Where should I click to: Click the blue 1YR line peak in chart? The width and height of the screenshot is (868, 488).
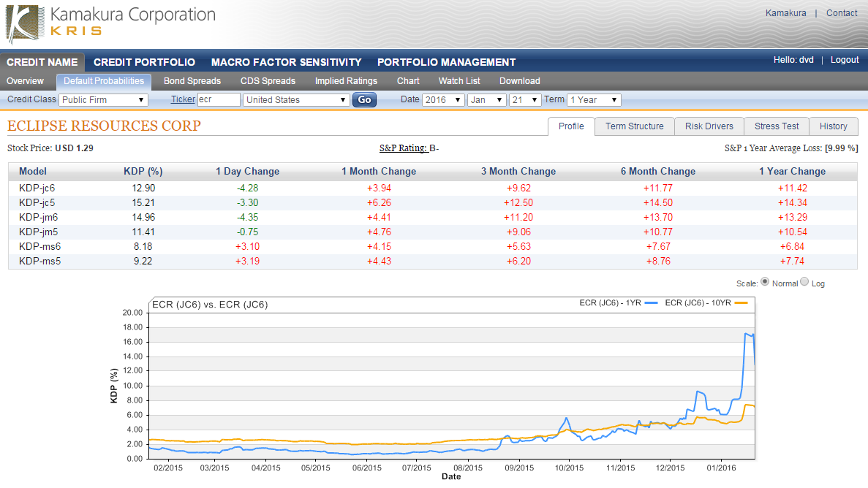[x=747, y=334]
